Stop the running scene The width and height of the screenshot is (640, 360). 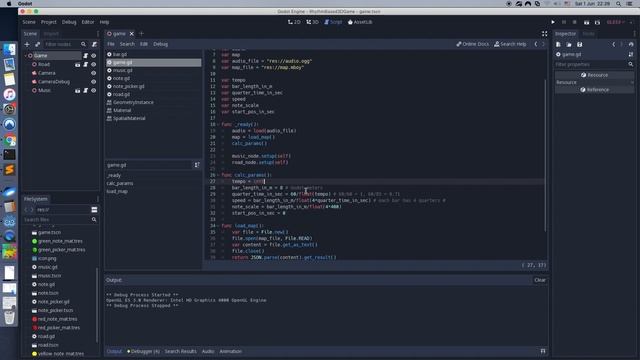[575, 22]
